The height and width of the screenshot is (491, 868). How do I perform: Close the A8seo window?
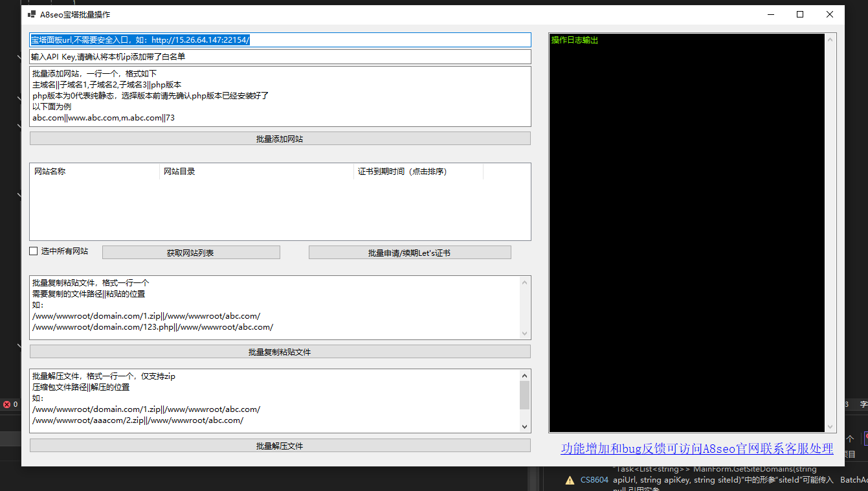pos(830,14)
